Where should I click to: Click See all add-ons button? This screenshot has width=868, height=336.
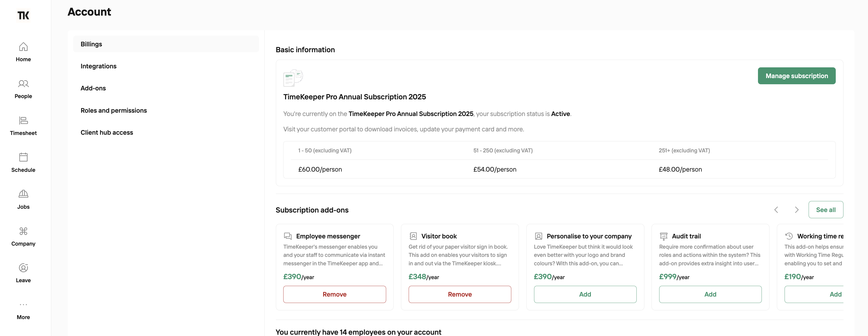(826, 210)
